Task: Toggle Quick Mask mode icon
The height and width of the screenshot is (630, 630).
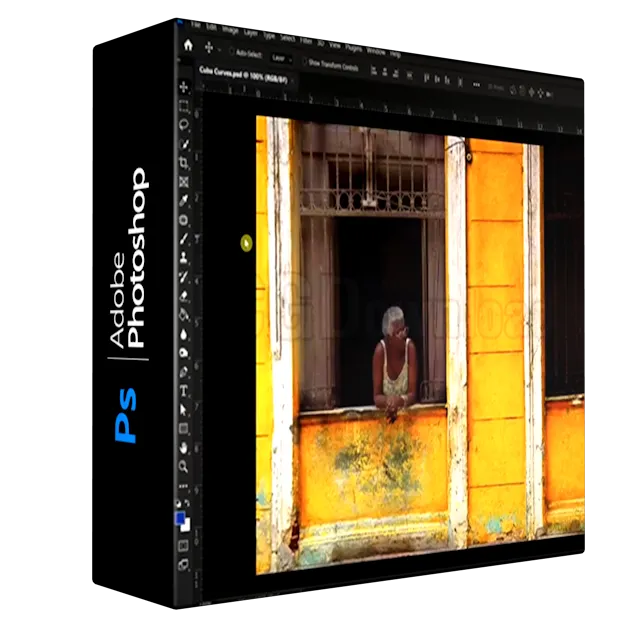Action: click(x=184, y=546)
